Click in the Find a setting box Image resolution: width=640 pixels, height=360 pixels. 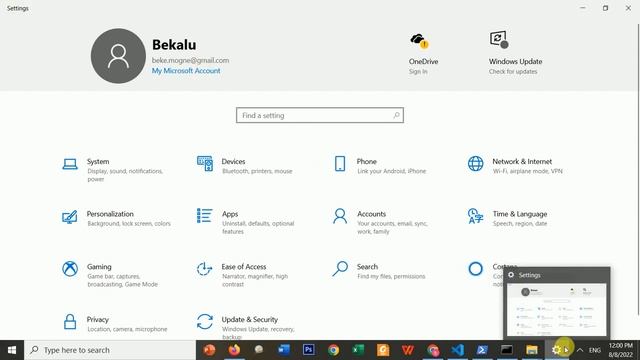(x=320, y=116)
